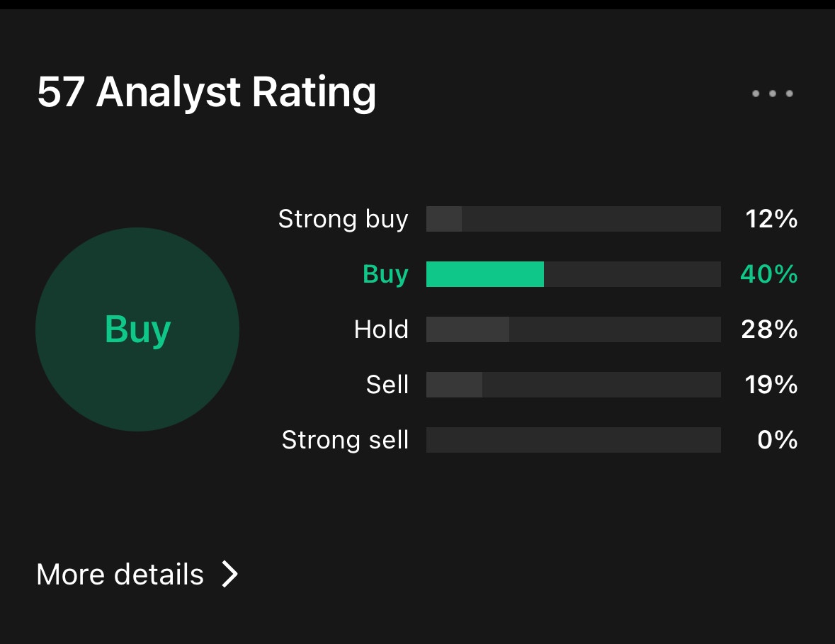Open the three-dot more options menu
This screenshot has height=644, width=835.
[x=772, y=94]
